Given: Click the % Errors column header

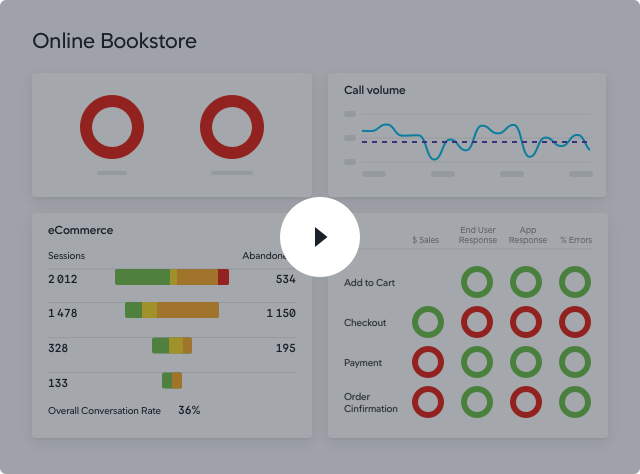Looking at the screenshot, I should click(x=576, y=240).
